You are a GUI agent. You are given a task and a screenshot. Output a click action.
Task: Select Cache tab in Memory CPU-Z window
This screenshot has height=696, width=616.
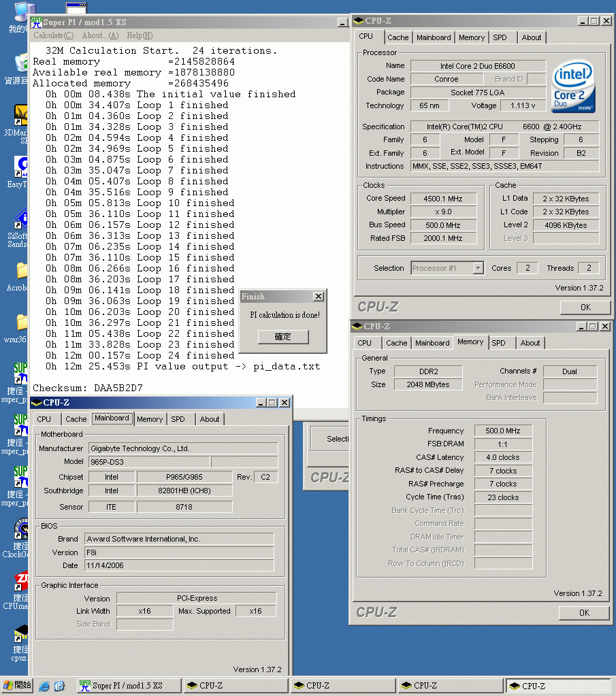396,343
